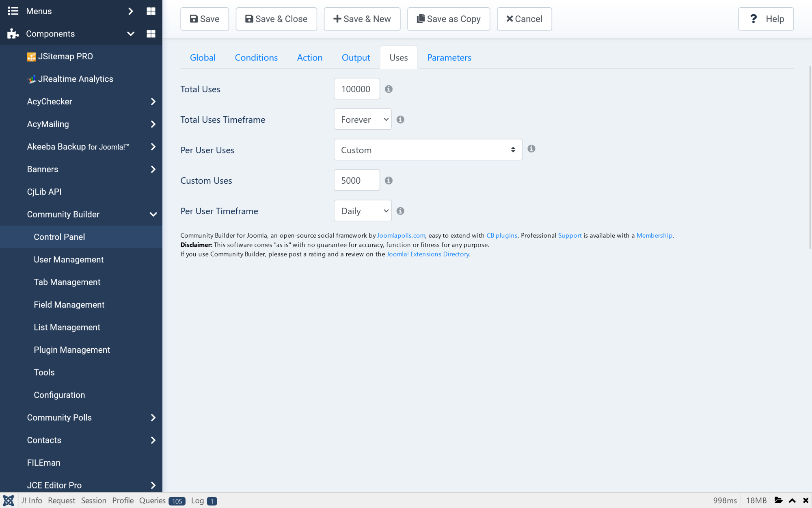Close the debug bar
The height and width of the screenshot is (508, 812).
point(806,501)
